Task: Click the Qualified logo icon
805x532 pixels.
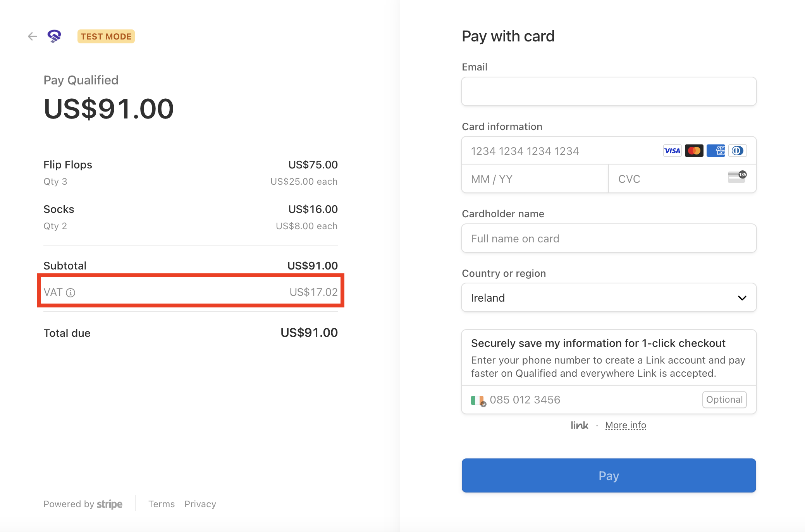Action: click(54, 36)
